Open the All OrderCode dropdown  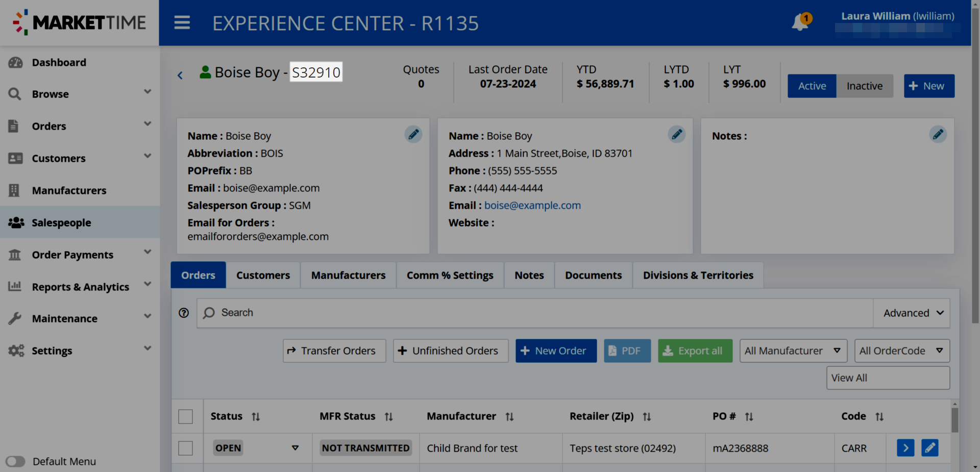click(x=902, y=351)
